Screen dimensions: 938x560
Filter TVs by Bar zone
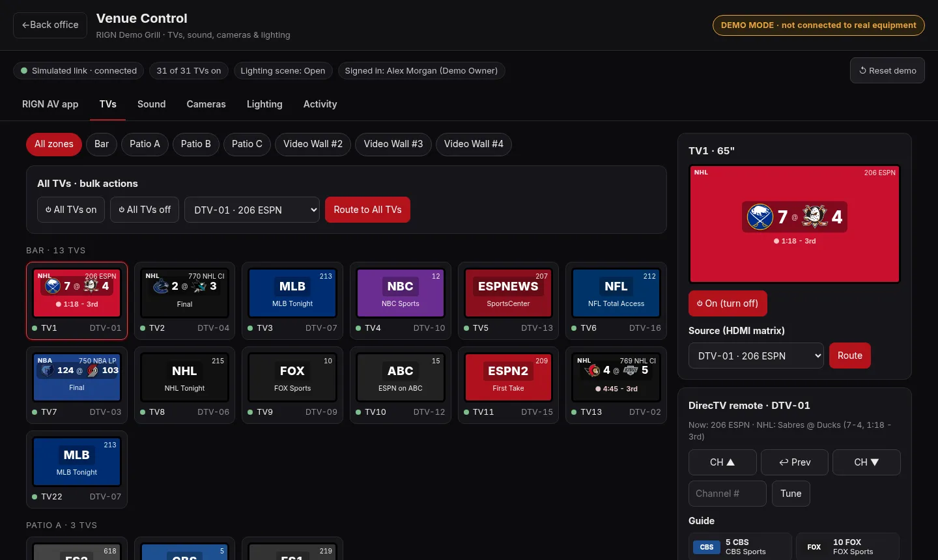pos(102,144)
